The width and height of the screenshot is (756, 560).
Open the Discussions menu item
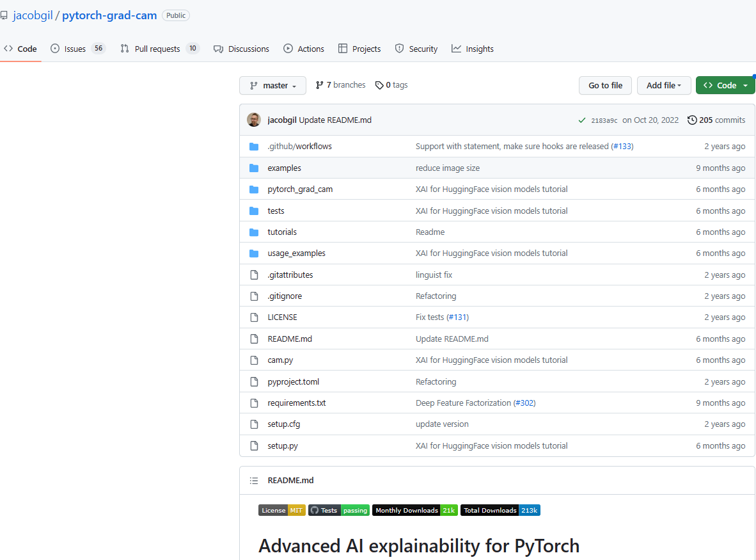(248, 49)
